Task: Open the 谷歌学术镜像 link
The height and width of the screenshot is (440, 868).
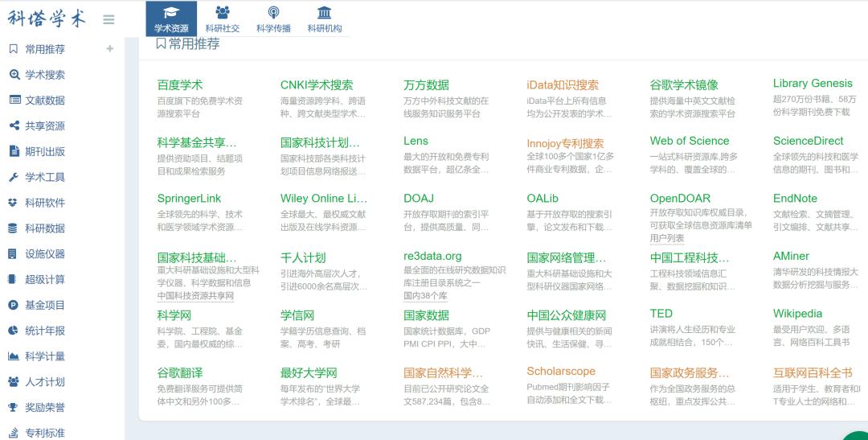Action: point(684,84)
